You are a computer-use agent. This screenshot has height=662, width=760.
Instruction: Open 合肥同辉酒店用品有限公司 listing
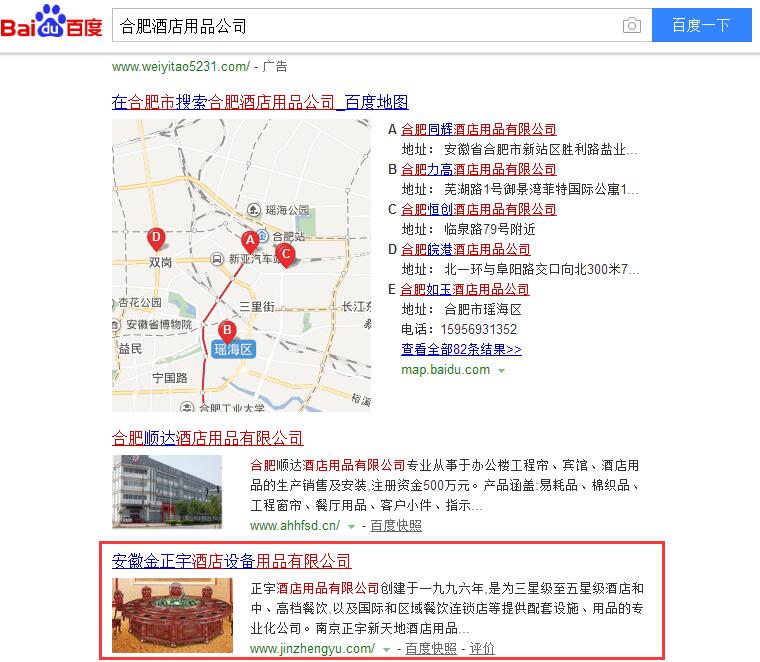click(x=478, y=129)
